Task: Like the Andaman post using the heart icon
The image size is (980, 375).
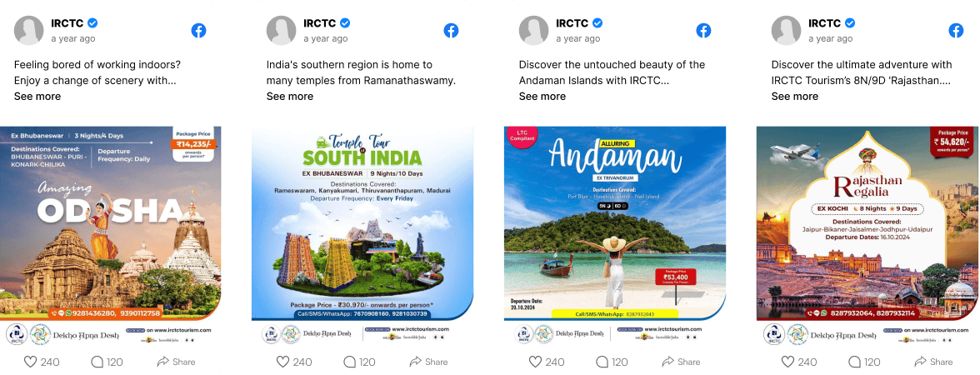Action: 535,362
